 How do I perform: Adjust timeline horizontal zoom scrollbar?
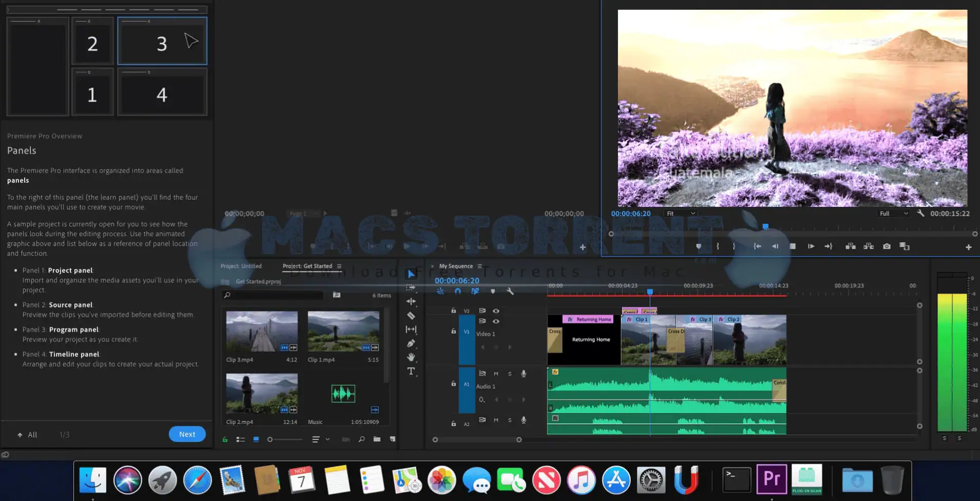tap(477, 439)
